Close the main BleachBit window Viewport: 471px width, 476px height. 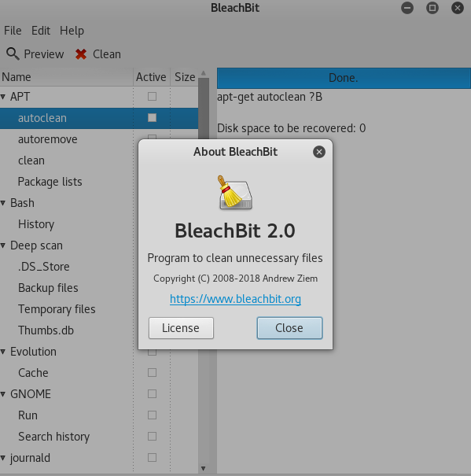(458, 8)
